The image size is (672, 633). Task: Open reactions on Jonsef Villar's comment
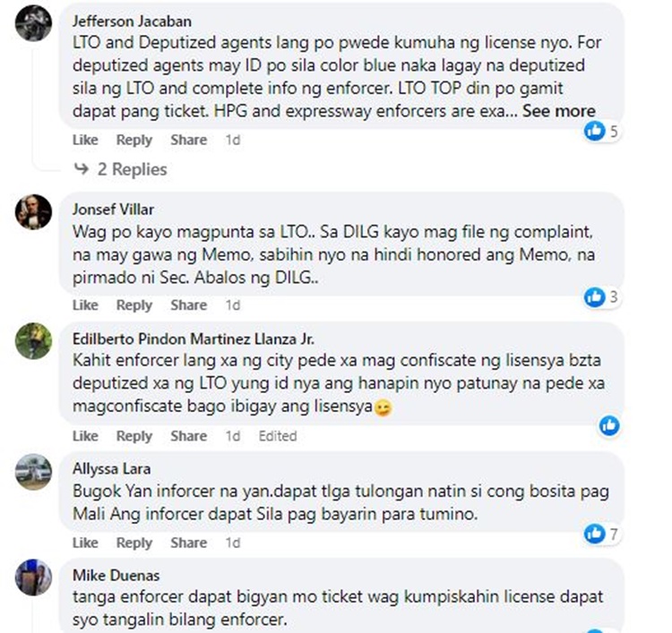[602, 296]
